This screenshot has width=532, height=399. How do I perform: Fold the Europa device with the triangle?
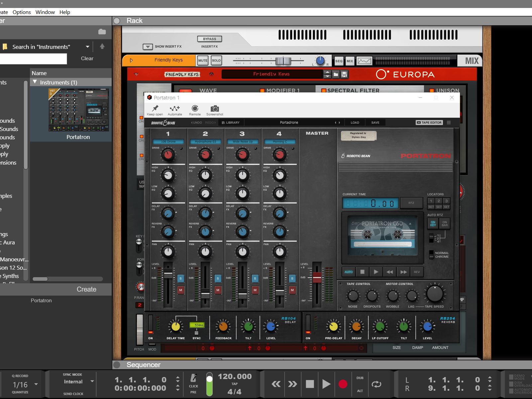point(136,74)
